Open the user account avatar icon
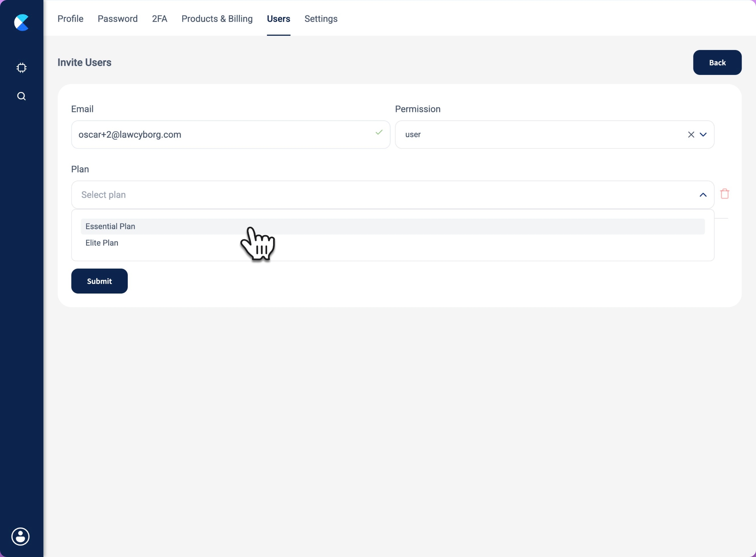The image size is (756, 557). 21,536
